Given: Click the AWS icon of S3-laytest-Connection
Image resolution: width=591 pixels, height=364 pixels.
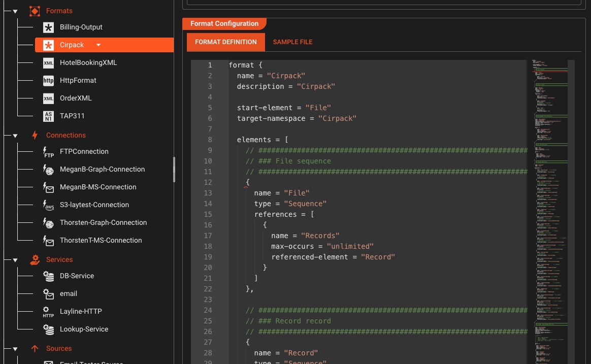Looking at the screenshot, I should [x=48, y=205].
